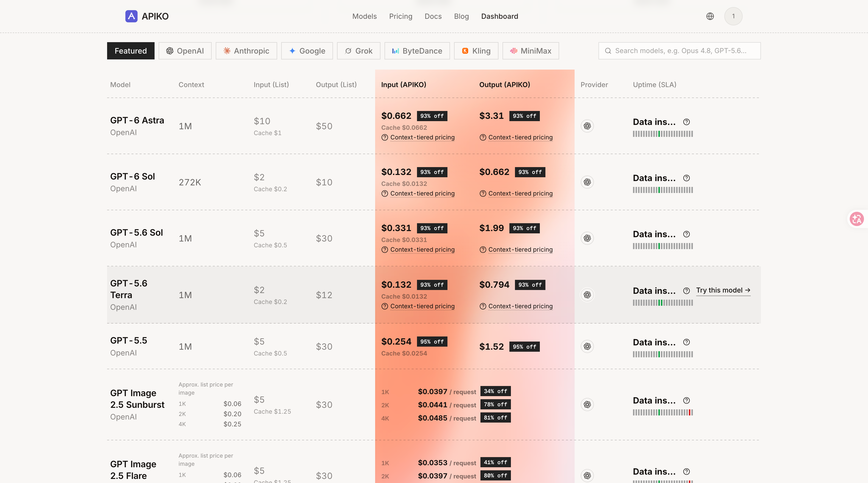Click the OpenAI provider icon for GPT-6 Astra
Viewport: 868px width, 483px height.
587,126
